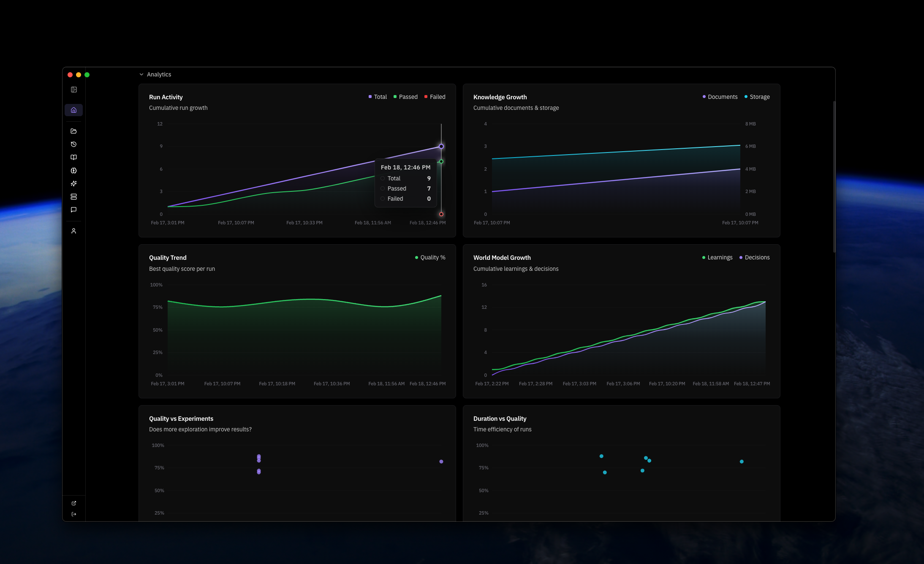
Task: Toggle the Storage legend in Knowledge Growth
Action: (x=757, y=97)
